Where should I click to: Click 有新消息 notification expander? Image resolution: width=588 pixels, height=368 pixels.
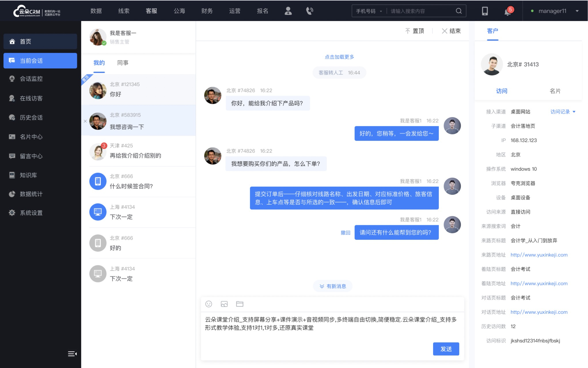pos(334,286)
